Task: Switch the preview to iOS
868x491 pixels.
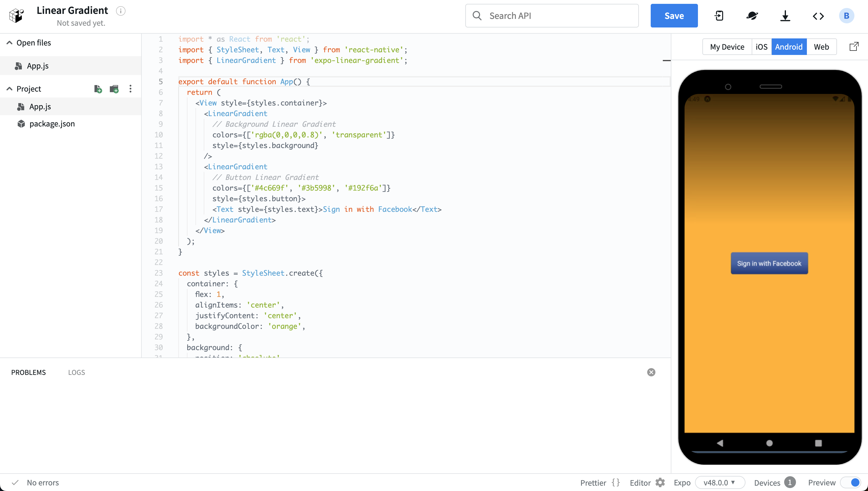Action: (x=762, y=47)
